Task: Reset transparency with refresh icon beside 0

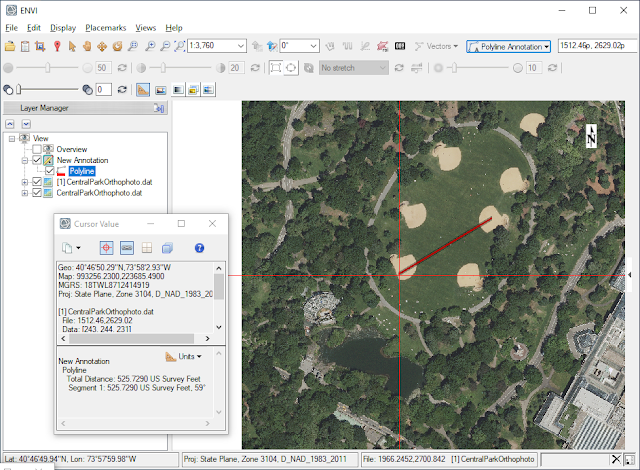Action: tap(122, 89)
